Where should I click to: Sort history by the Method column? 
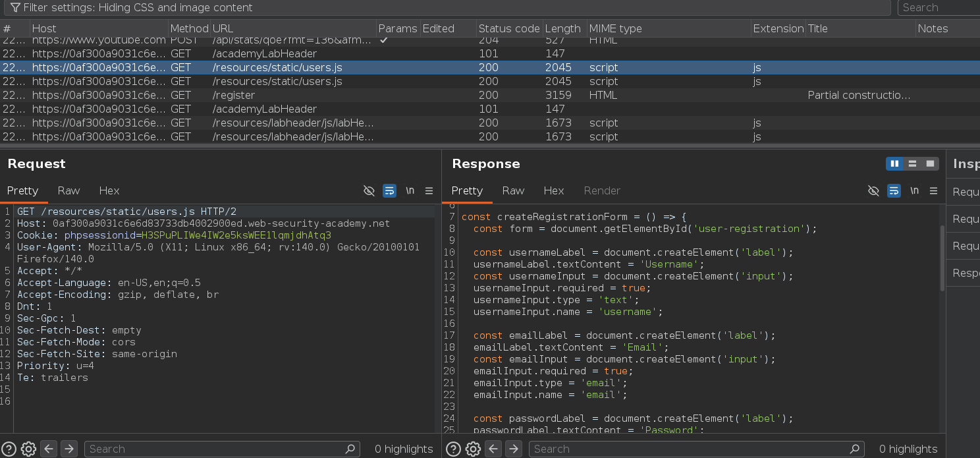(x=190, y=28)
